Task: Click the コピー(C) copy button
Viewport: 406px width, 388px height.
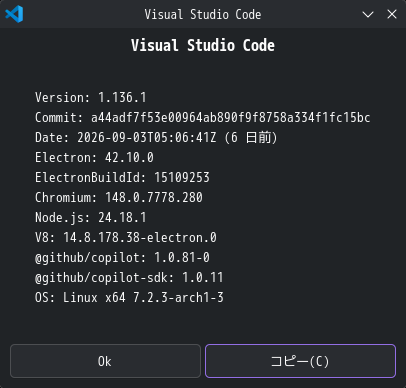Action: (x=300, y=361)
